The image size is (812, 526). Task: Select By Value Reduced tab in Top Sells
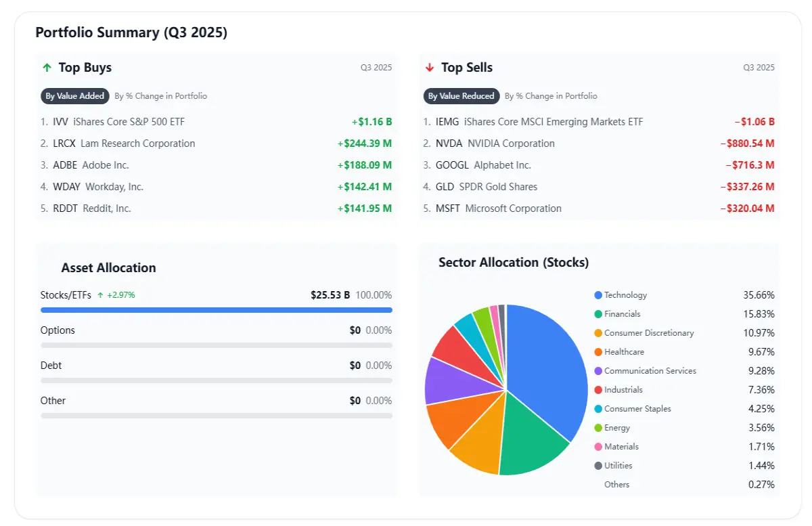click(461, 96)
